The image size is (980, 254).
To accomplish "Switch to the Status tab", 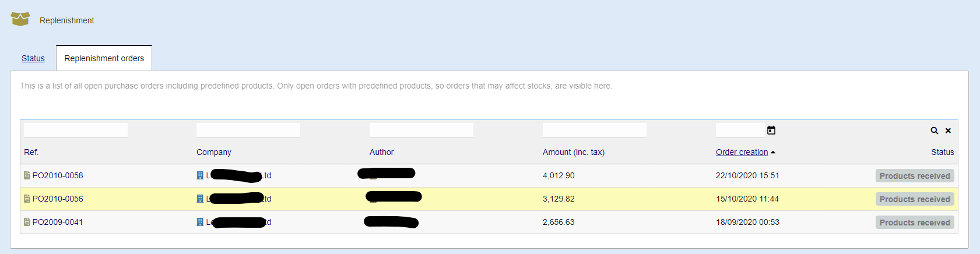I will [33, 58].
